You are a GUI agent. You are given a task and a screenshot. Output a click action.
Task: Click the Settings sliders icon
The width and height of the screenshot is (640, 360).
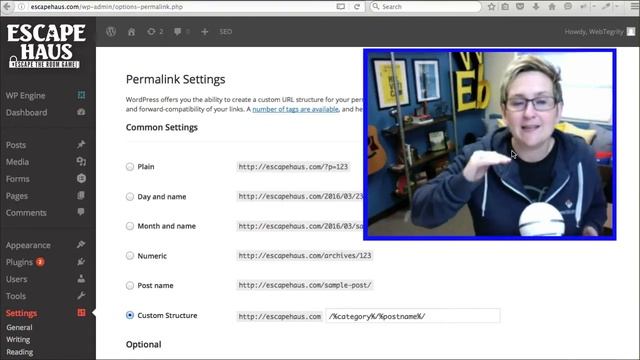[81, 313]
